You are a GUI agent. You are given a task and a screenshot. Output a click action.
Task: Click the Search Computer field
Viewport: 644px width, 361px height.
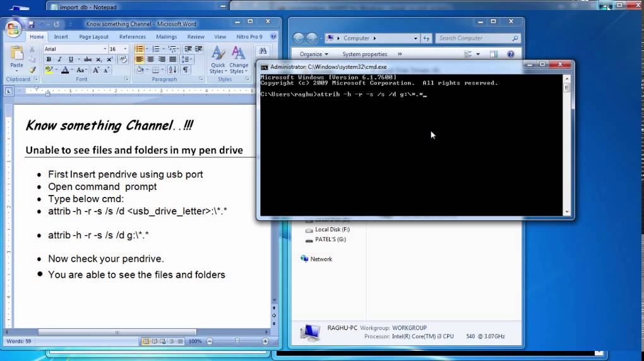tap(478, 38)
